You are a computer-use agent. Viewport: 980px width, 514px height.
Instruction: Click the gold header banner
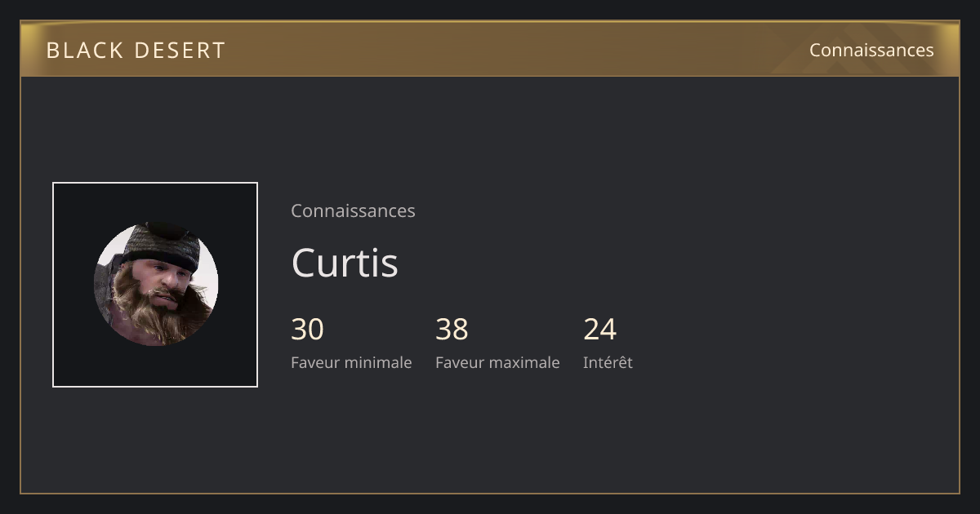(490, 49)
